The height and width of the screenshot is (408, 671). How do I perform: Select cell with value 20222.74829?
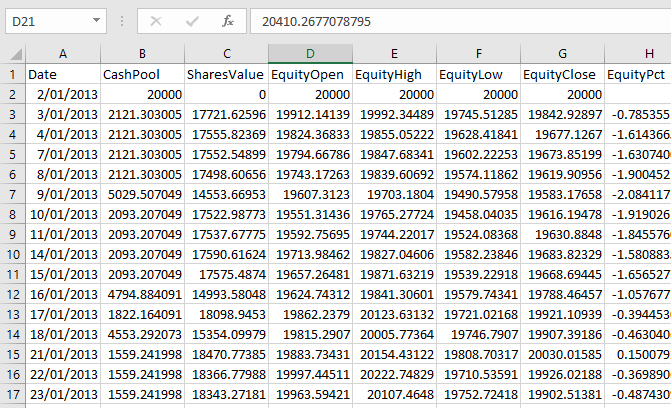[394, 375]
